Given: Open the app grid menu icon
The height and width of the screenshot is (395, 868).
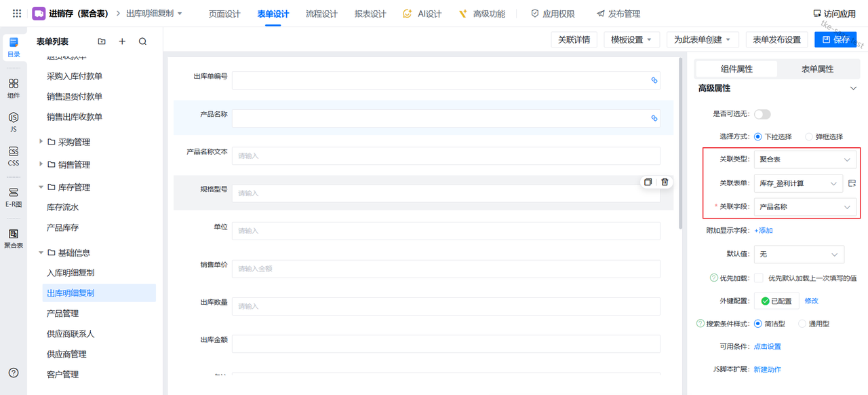Looking at the screenshot, I should coord(17,14).
